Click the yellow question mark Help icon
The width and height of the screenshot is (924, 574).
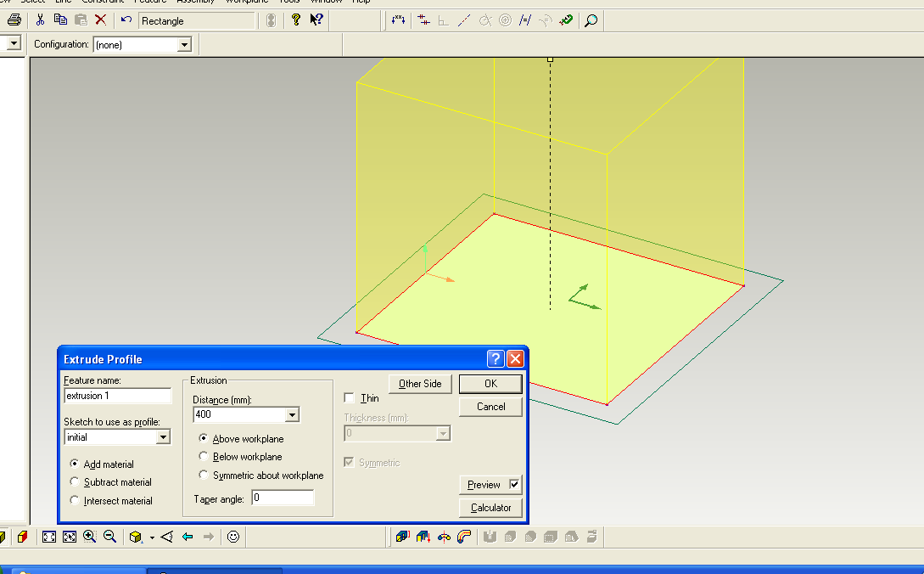click(x=296, y=20)
